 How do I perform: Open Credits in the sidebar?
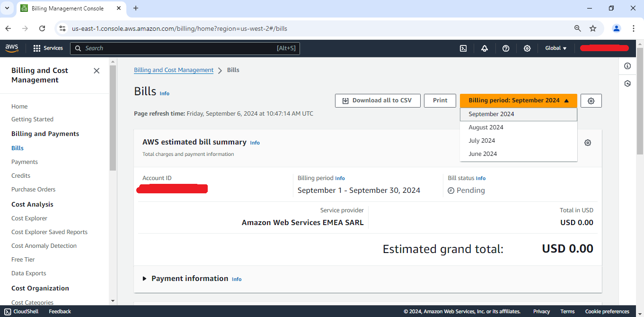21,176
